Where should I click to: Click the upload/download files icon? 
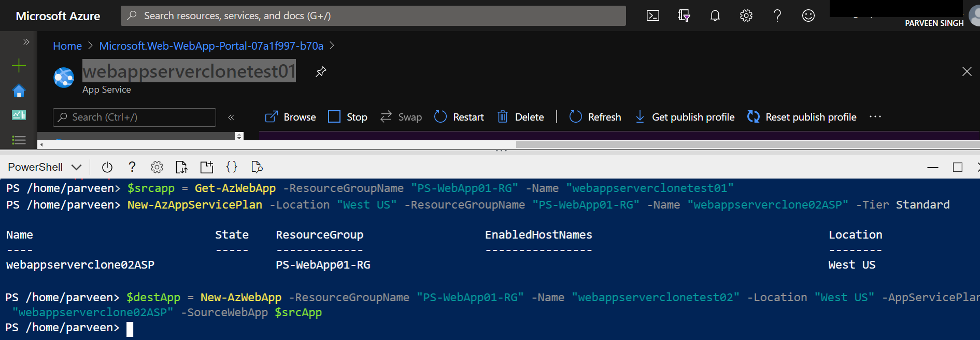coord(181,167)
